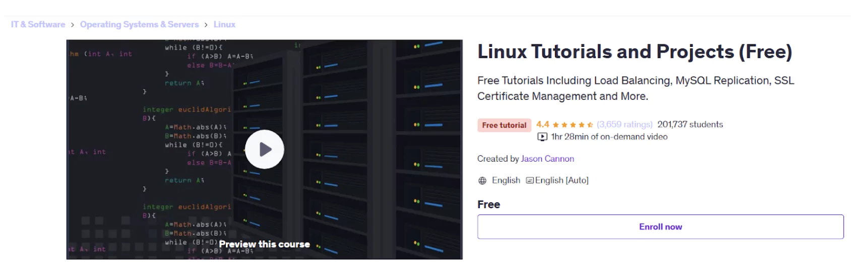Click the 4.4 rating score

pyautogui.click(x=542, y=124)
